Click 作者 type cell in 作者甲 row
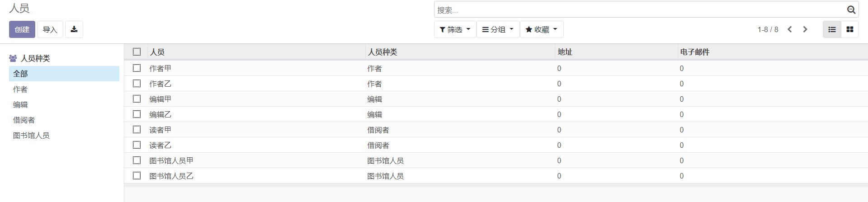This screenshot has width=868, height=202. coord(375,68)
